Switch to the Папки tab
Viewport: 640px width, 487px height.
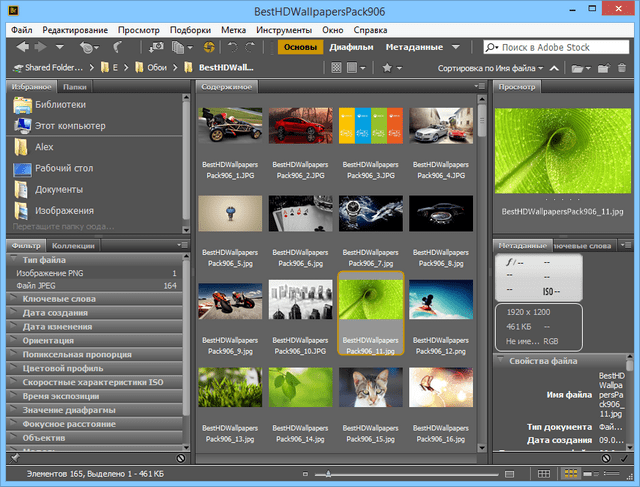(x=75, y=88)
